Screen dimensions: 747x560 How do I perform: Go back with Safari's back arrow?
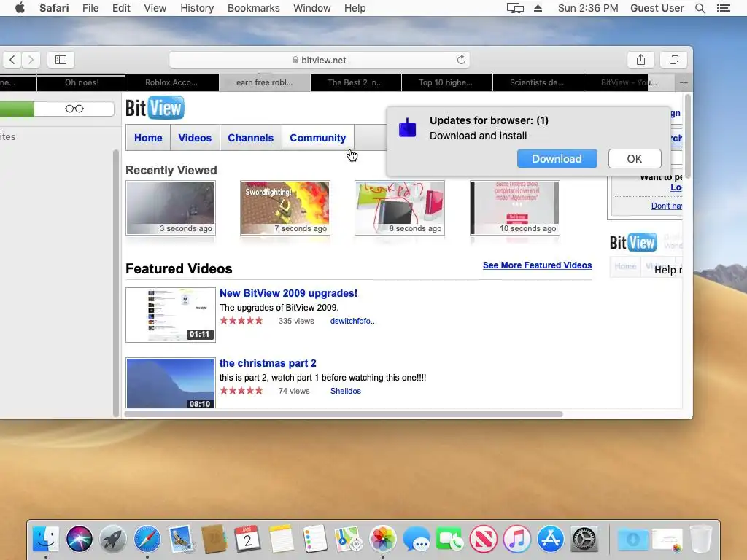coord(12,60)
